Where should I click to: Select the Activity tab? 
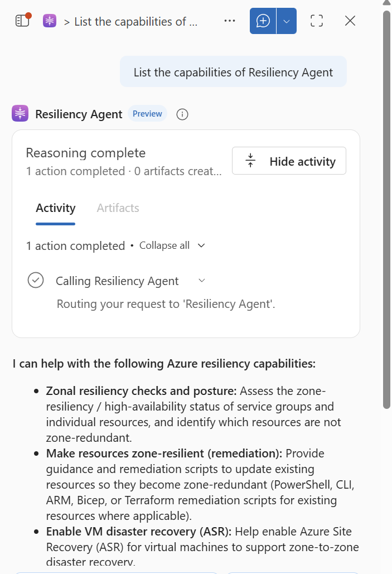click(56, 208)
